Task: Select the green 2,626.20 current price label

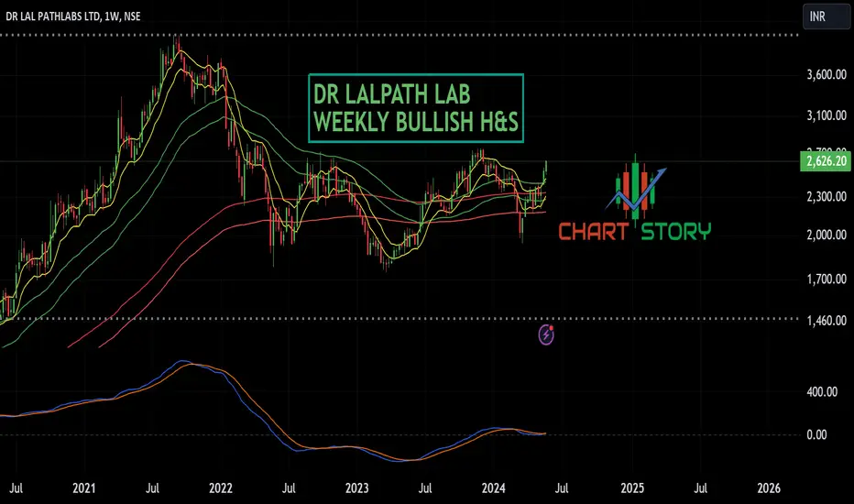Action: 826,161
